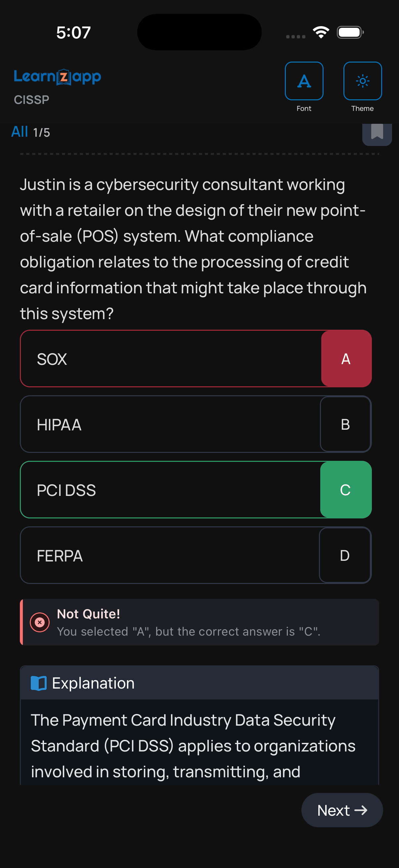This screenshot has width=399, height=868.
Task: Select answer B letter badge
Action: 345,424
